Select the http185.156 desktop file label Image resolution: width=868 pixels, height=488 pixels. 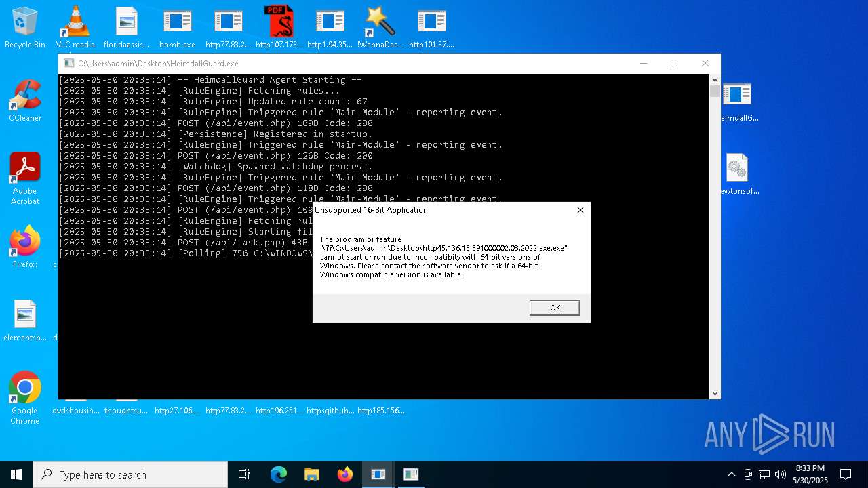(380, 411)
